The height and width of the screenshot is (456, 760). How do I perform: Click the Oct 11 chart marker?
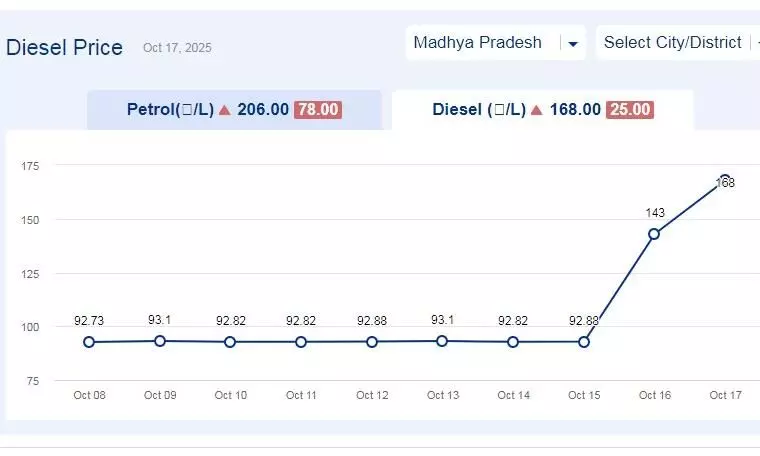click(301, 342)
